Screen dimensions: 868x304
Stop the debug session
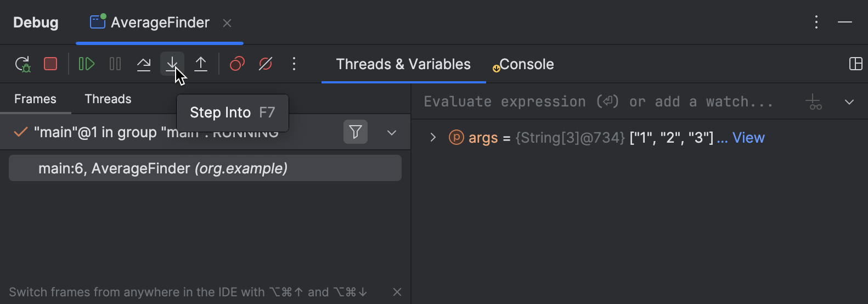tap(50, 64)
